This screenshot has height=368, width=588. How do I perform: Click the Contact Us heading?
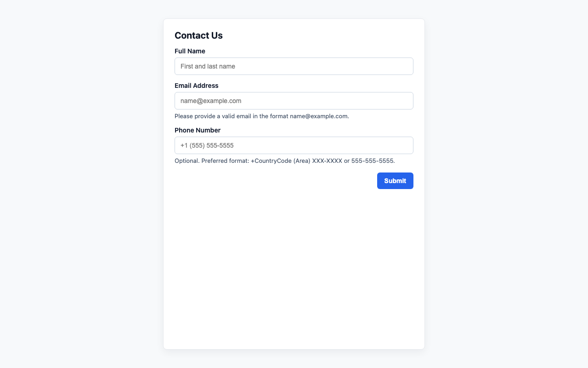click(x=198, y=35)
